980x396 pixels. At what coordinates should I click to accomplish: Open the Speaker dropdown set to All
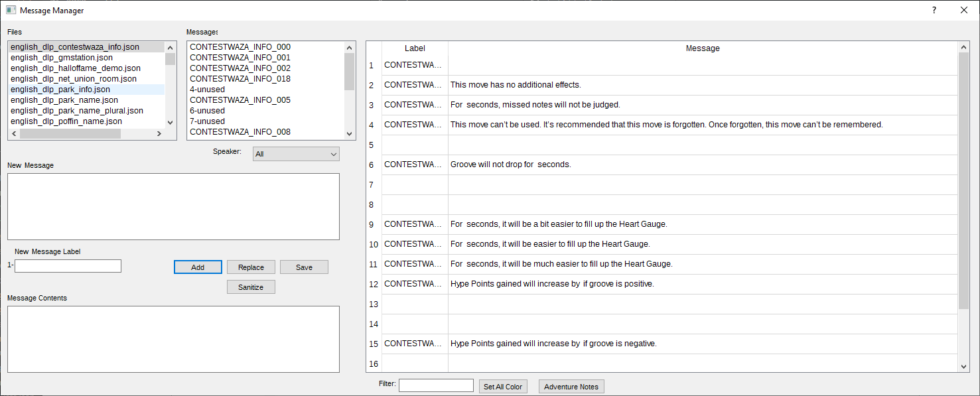tap(296, 154)
